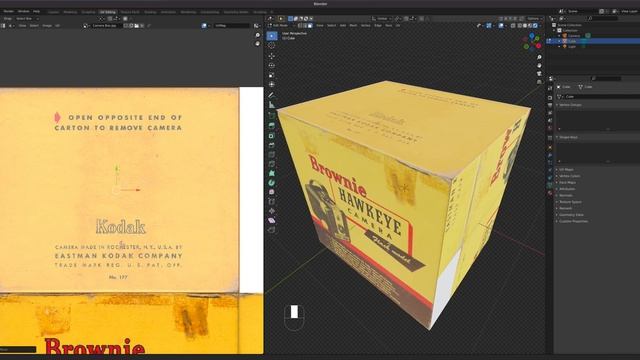Select the Annotate tool in viewport toolbar

pyautogui.click(x=272, y=95)
